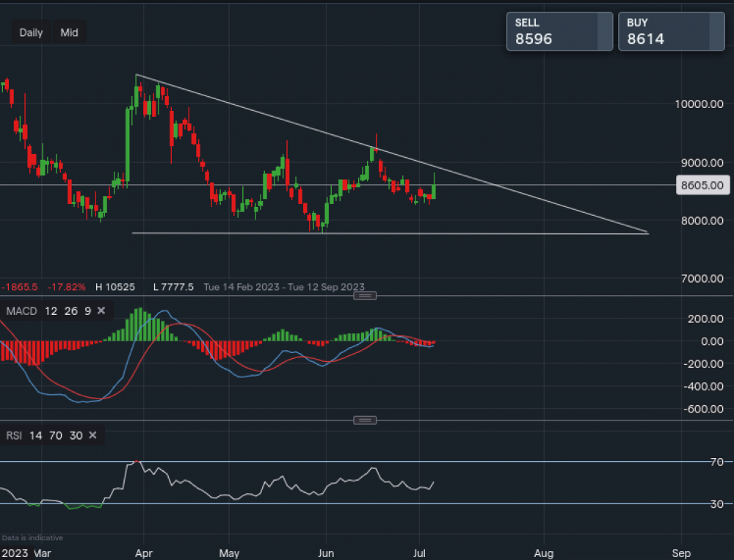Open the Mid price type dropdown
The width and height of the screenshot is (734, 560).
pyautogui.click(x=70, y=32)
